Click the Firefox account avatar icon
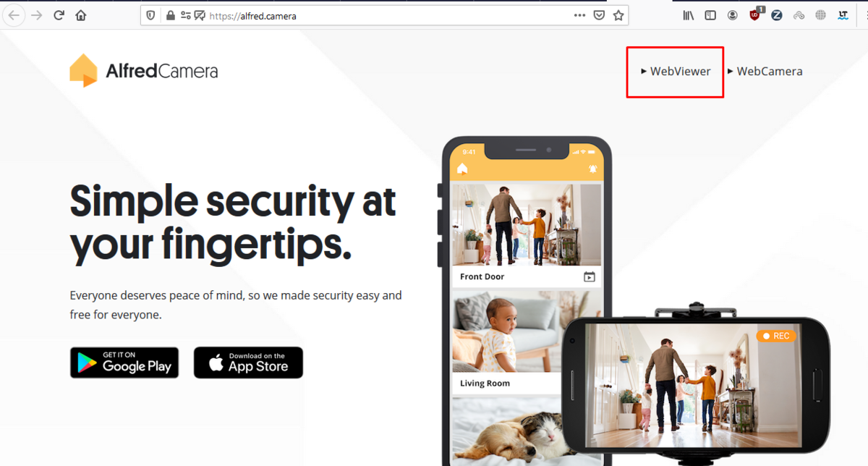The height and width of the screenshot is (466, 868). click(x=733, y=15)
